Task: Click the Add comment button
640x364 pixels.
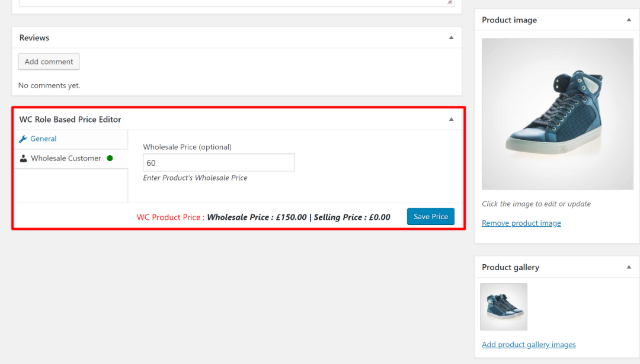Action: click(x=49, y=62)
